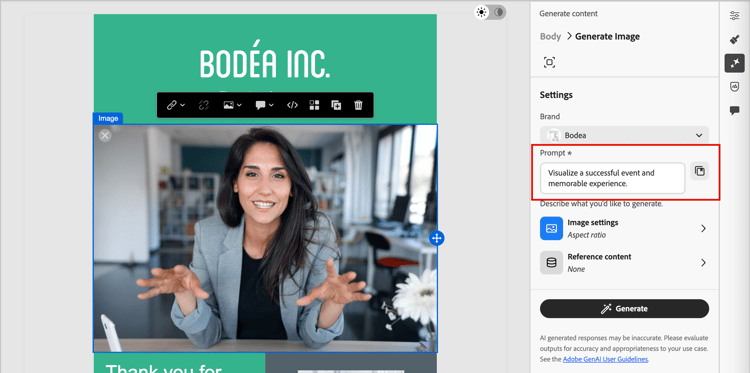
Task: Click the prompt library icon beside prompt
Action: 700,171
